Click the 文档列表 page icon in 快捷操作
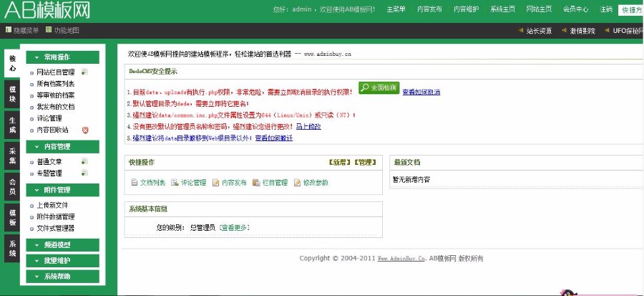644x296 pixels. [134, 183]
